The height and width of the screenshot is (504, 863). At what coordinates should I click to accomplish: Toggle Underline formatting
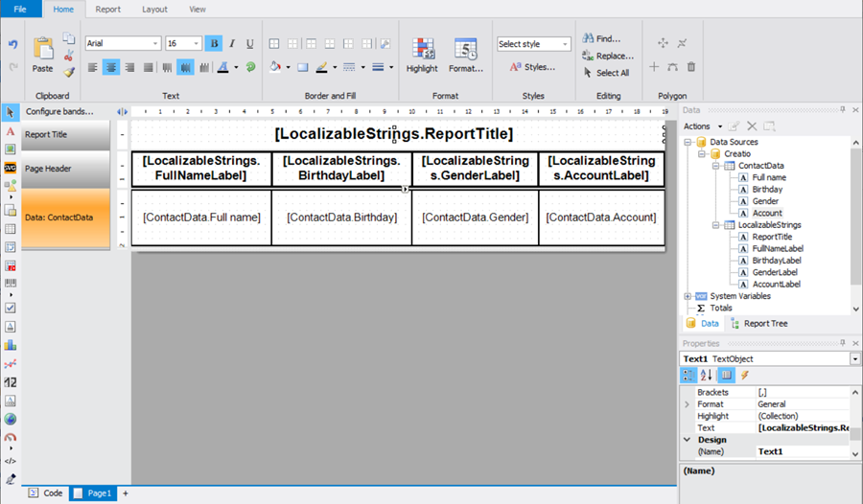pyautogui.click(x=250, y=43)
